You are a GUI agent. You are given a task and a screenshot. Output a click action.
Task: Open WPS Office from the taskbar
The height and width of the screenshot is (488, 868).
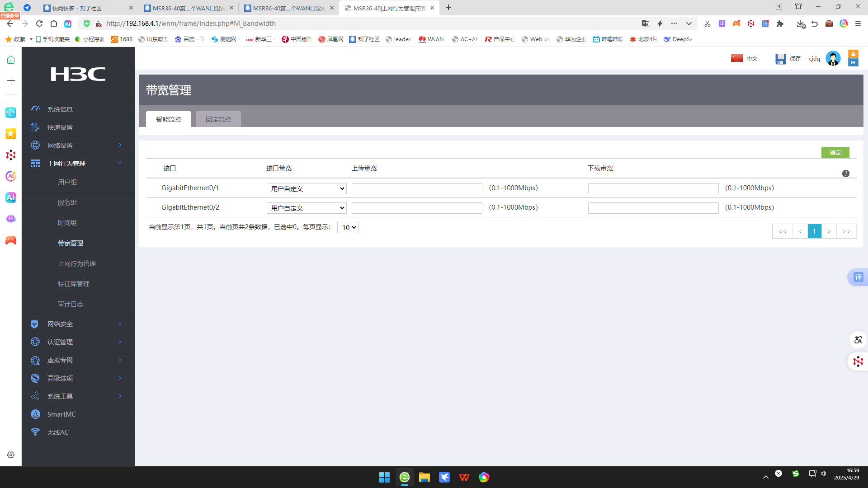[x=464, y=477]
